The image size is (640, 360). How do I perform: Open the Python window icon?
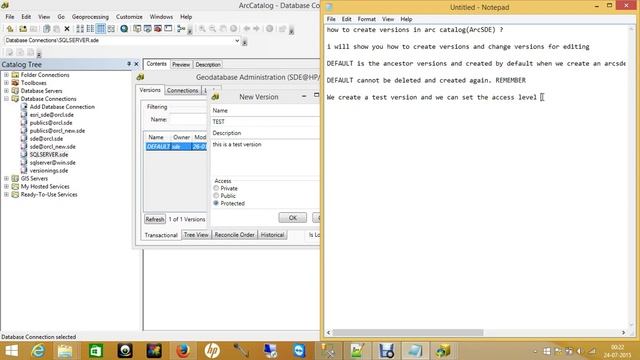[168, 29]
